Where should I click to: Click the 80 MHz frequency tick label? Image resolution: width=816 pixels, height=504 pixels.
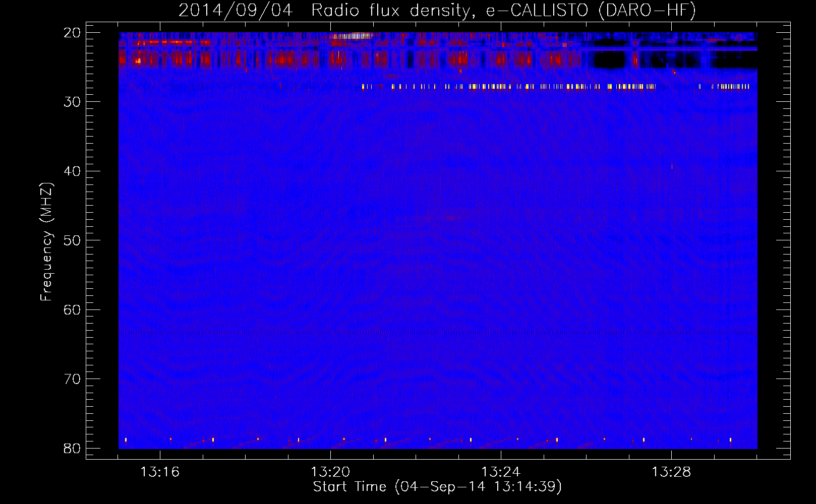click(73, 448)
